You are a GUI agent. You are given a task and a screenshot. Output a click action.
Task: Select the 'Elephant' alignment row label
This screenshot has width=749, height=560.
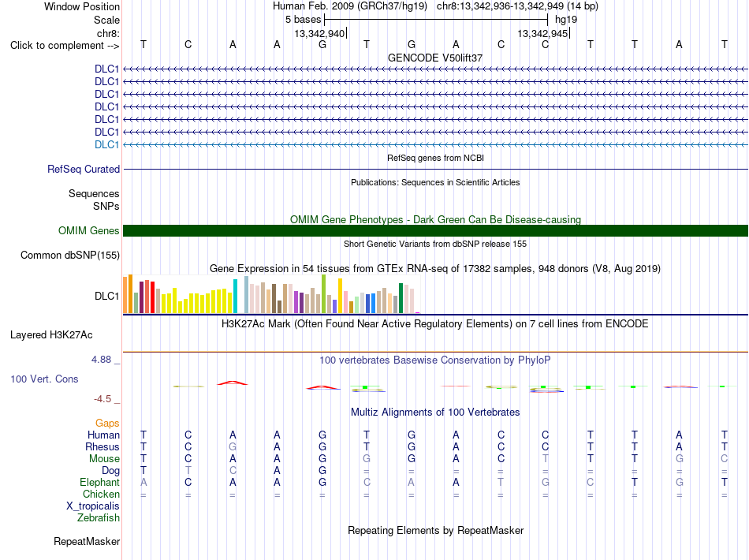coord(99,482)
